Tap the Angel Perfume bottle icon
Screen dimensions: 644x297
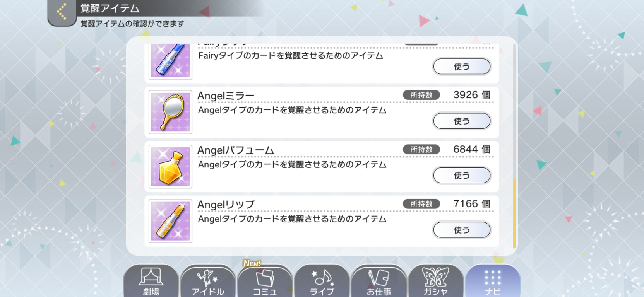tap(170, 167)
